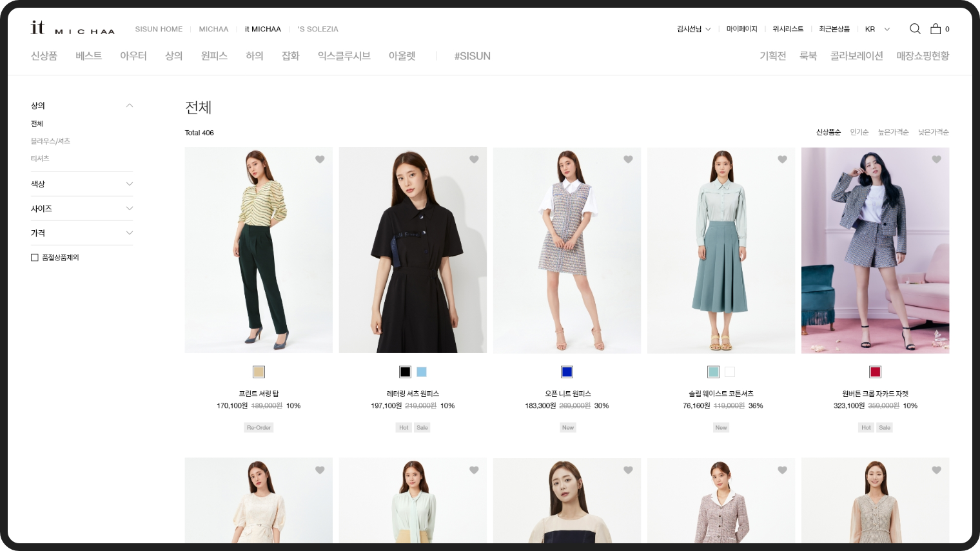Open the 룩북 link
This screenshot has height=551, width=980.
click(x=808, y=56)
